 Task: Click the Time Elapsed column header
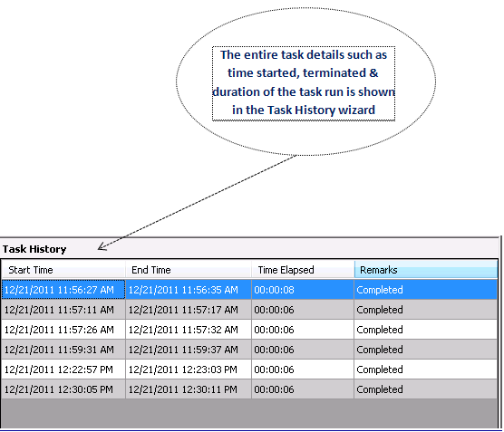pos(303,270)
